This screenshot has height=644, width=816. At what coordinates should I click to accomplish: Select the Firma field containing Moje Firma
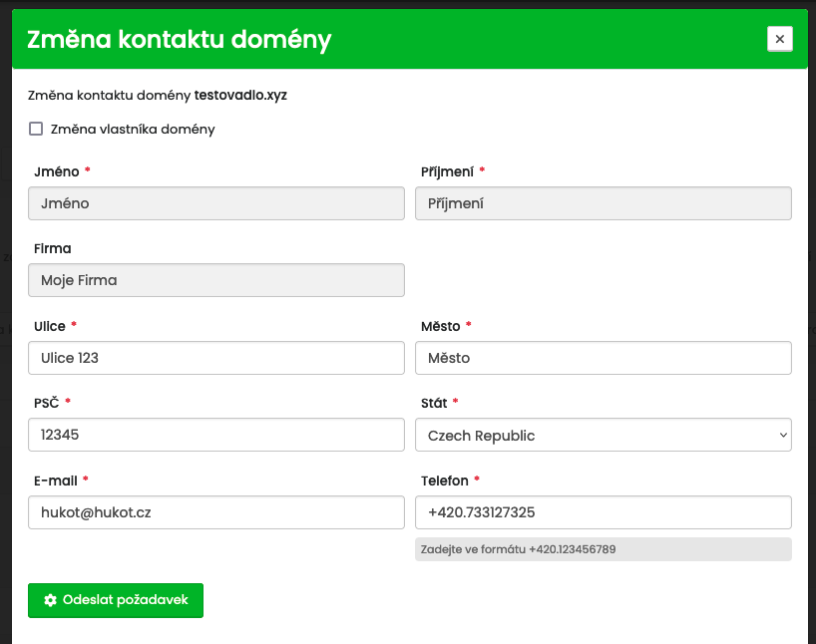(216, 280)
